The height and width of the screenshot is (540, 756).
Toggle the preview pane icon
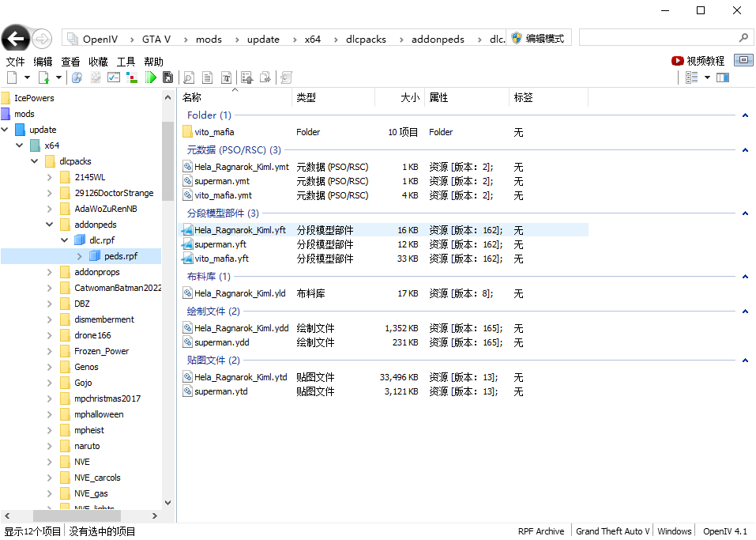[723, 77]
